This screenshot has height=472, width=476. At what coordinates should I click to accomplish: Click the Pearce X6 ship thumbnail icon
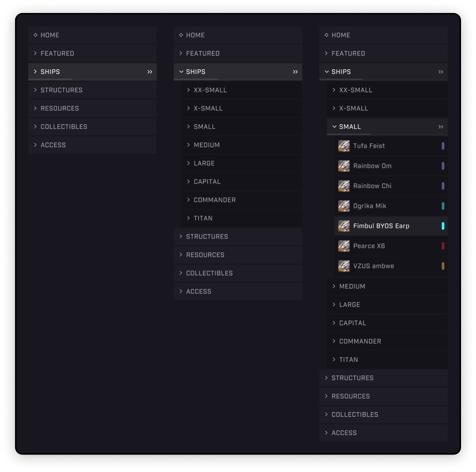pyautogui.click(x=344, y=245)
